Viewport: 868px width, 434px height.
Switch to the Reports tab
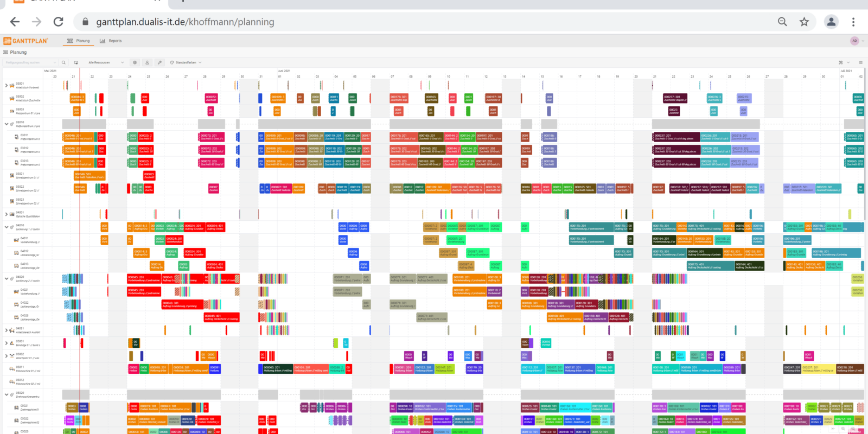point(111,41)
